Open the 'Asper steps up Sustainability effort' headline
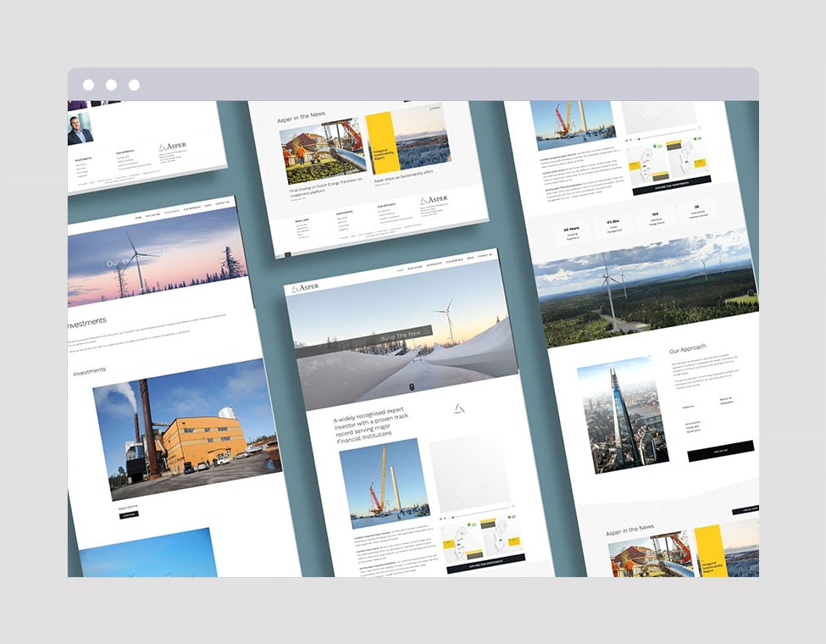Viewport: 826px width, 644px height. (x=403, y=176)
